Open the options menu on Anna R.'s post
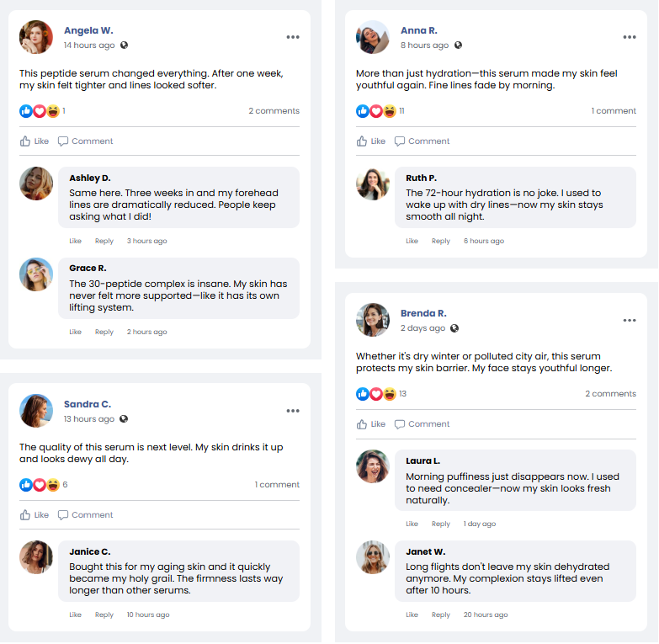Viewport: 659px width, 644px height. tap(629, 37)
